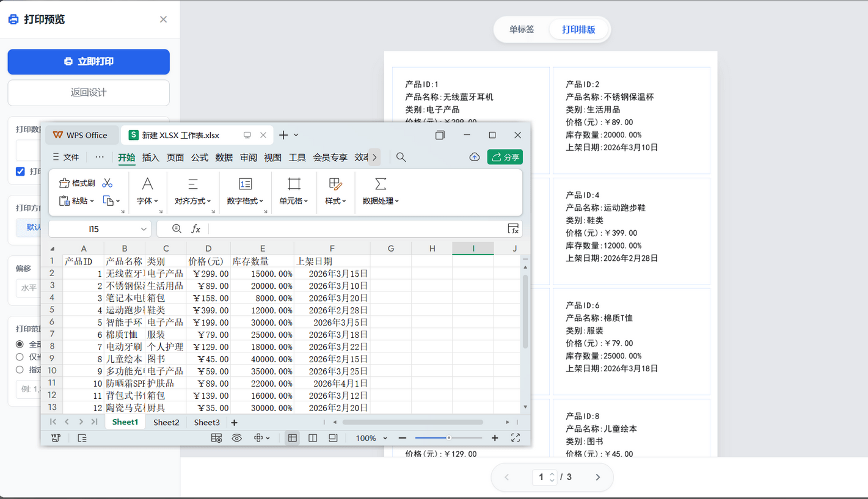This screenshot has height=499, width=868.
Task: Open the Font (字体) group dropdown
Action: pyautogui.click(x=156, y=201)
